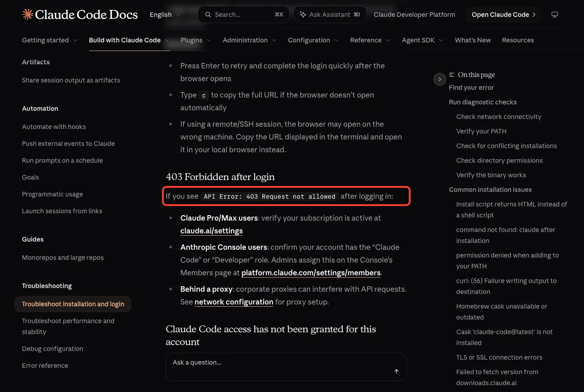Submit question with the up arrow button
Viewport: 584px width, 392px height.
(x=396, y=371)
